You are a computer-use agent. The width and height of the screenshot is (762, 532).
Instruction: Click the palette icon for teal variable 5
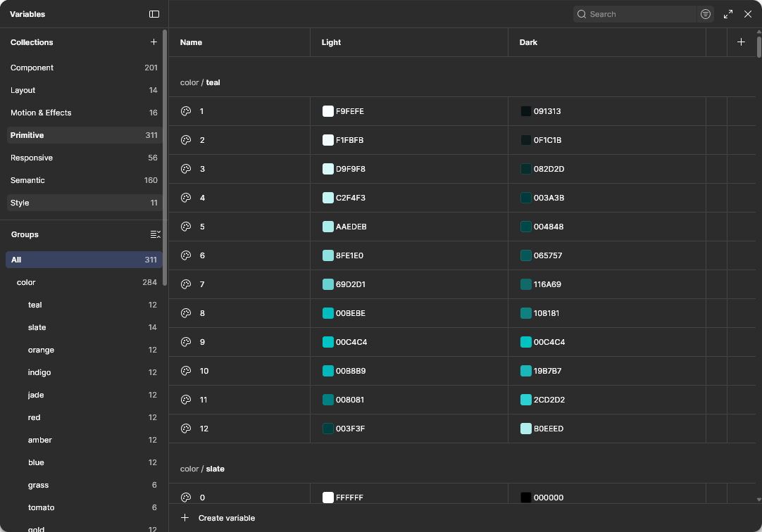(186, 227)
